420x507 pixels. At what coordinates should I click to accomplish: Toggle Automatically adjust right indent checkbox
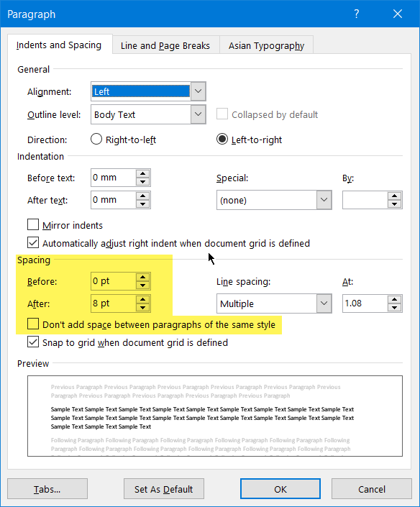click(33, 242)
